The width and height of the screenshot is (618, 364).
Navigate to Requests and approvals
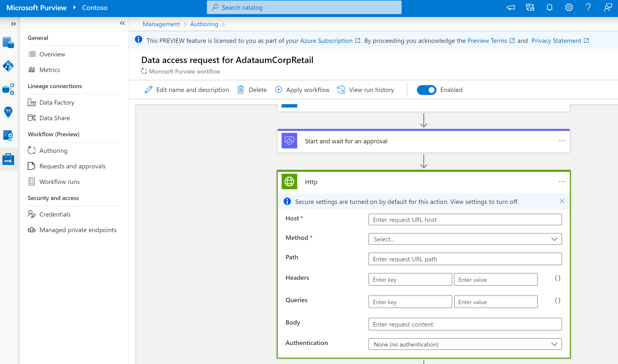click(72, 166)
